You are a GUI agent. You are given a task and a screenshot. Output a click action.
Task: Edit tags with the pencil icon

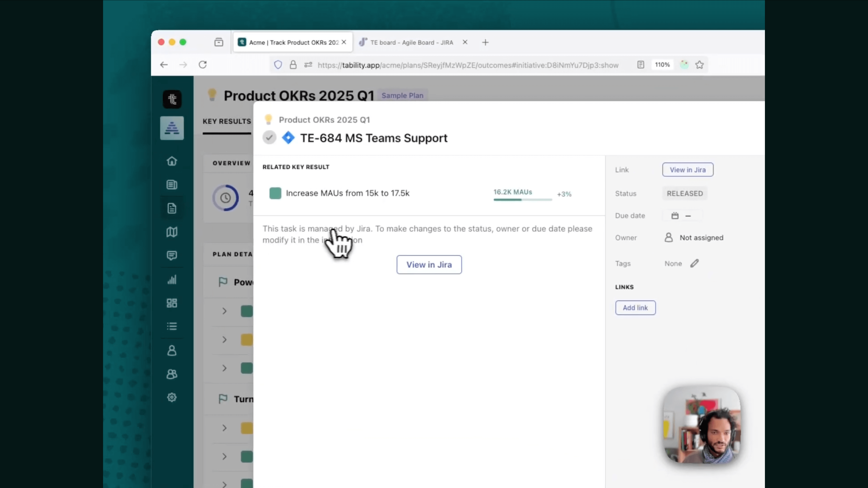(x=694, y=263)
